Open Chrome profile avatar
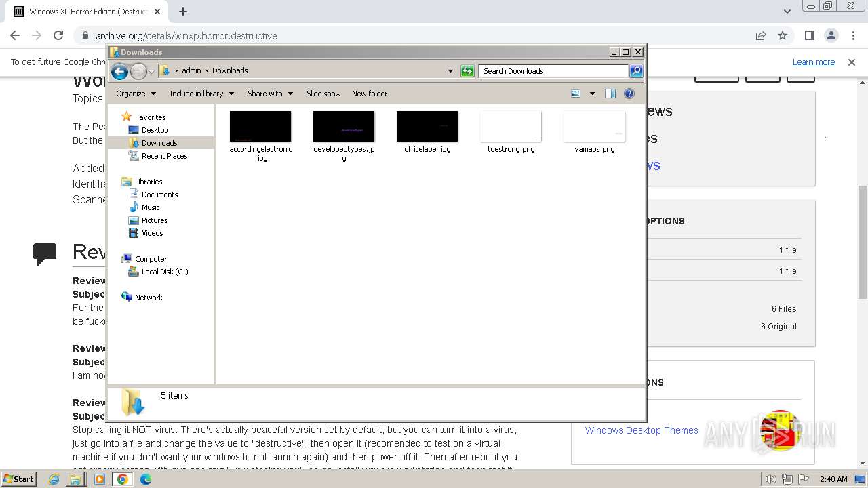The height and width of the screenshot is (488, 868). tap(831, 35)
